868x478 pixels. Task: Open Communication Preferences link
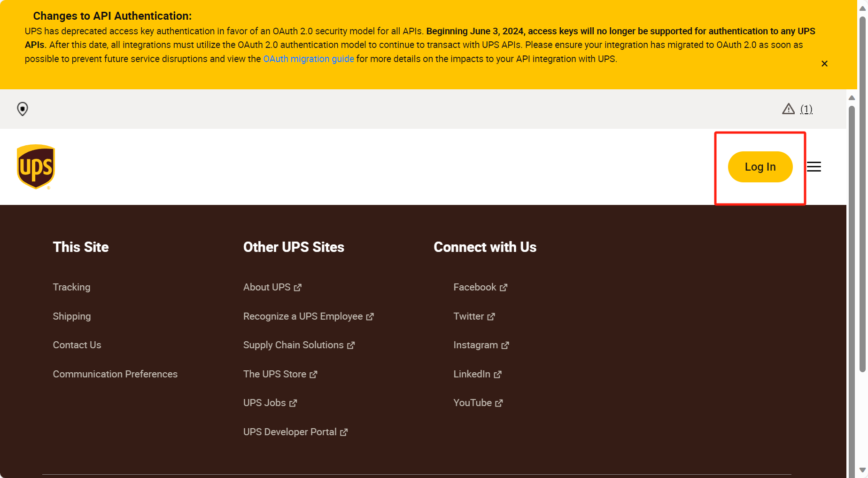(x=115, y=374)
